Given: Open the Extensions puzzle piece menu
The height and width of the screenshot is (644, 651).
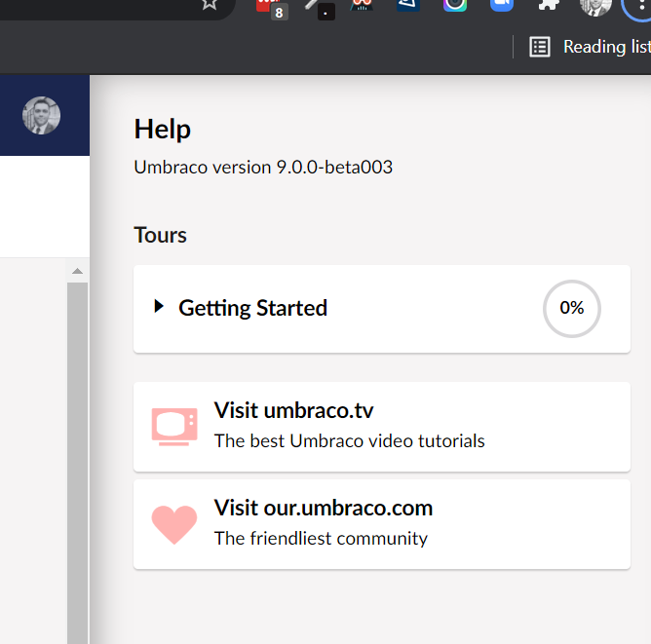Looking at the screenshot, I should (549, 4).
